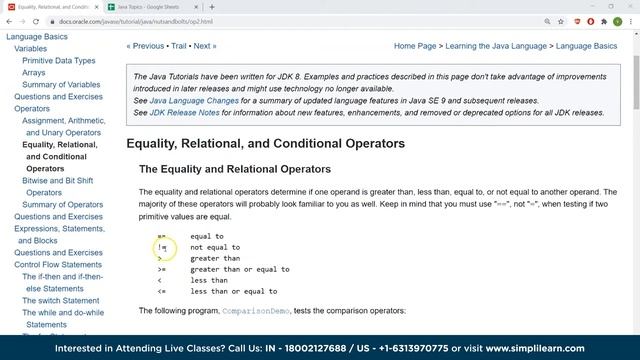Open The switch Statement sidebar link
The height and width of the screenshot is (360, 640).
(x=61, y=301)
